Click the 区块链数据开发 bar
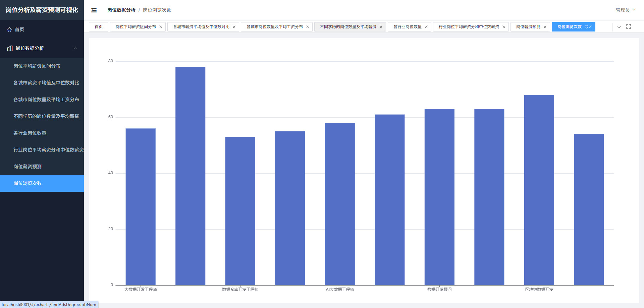This screenshot has height=308, width=644. (x=539, y=190)
